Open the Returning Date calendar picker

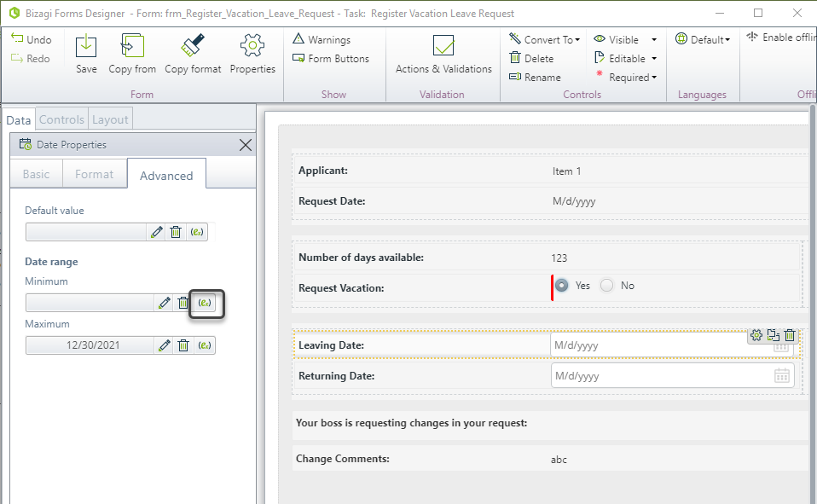781,376
